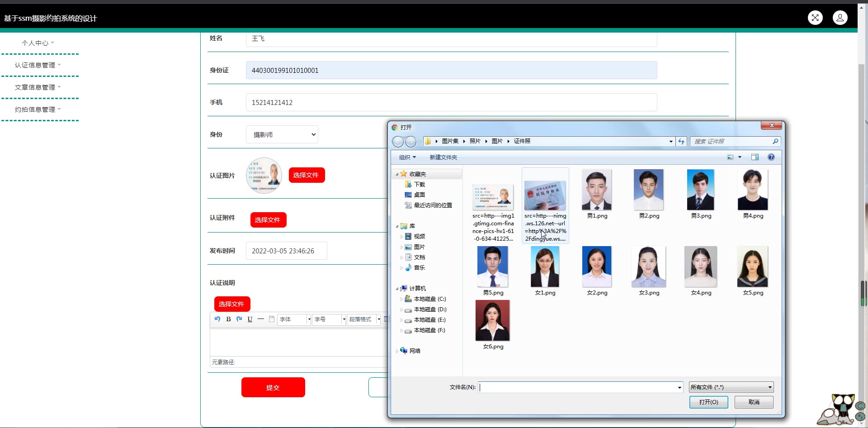Toggle underline formatting in the editor toolbar

click(x=250, y=319)
